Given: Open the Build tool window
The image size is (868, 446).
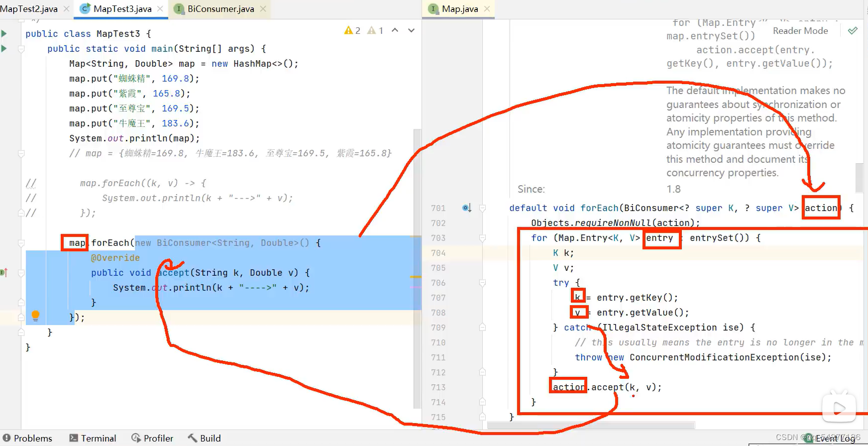Looking at the screenshot, I should [x=204, y=438].
